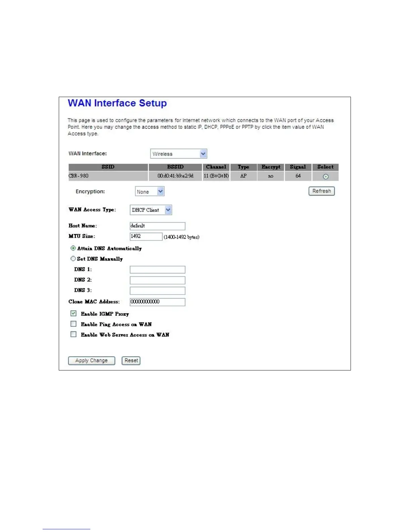Enable Web Server Access on WAN checkbox

[74, 334]
